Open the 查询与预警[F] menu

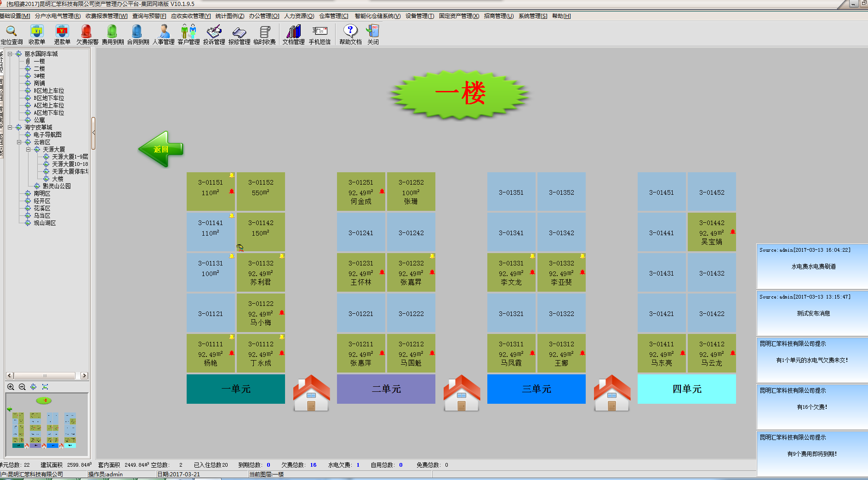pos(149,16)
